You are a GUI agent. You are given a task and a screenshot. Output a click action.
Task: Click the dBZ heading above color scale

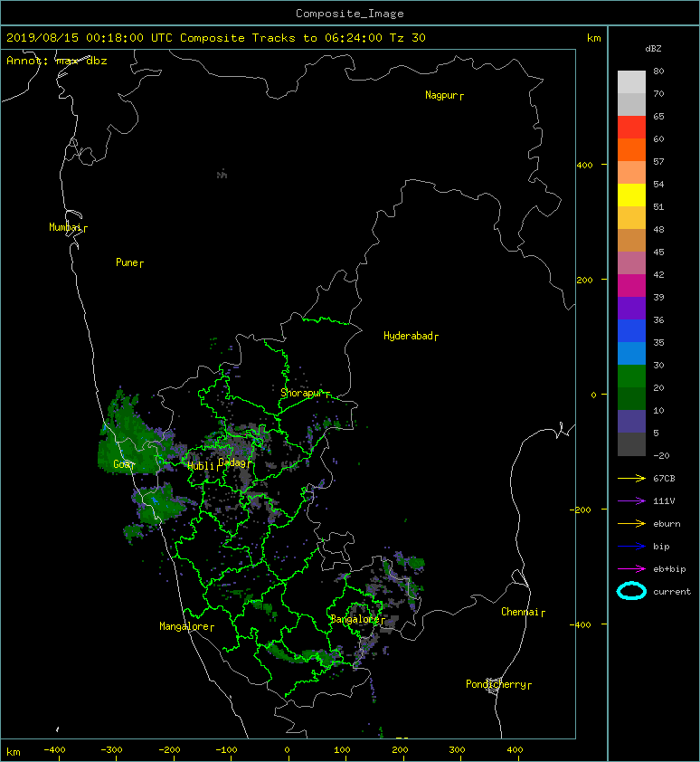pos(653,49)
